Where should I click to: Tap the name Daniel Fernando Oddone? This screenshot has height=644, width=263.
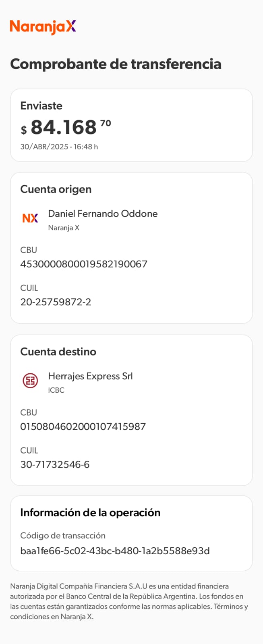coord(103,213)
